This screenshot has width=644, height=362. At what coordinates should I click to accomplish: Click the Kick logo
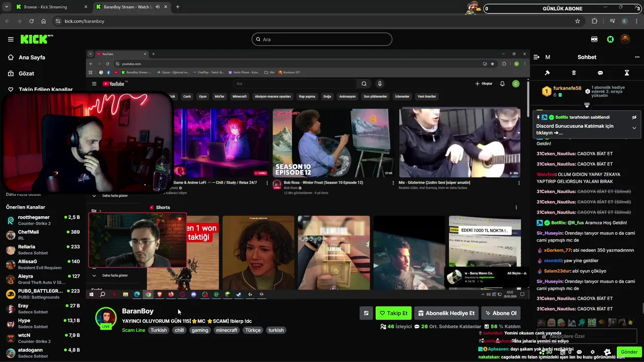coord(36,39)
